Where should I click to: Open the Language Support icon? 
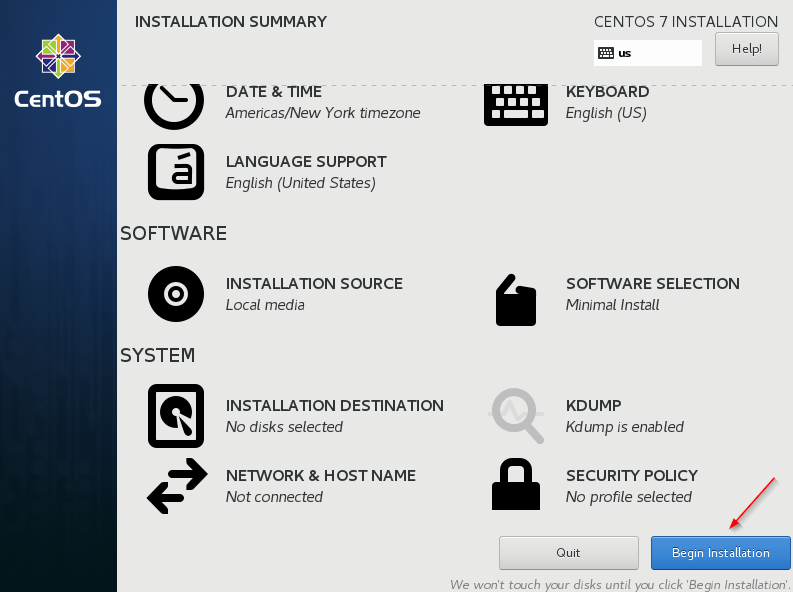click(176, 172)
